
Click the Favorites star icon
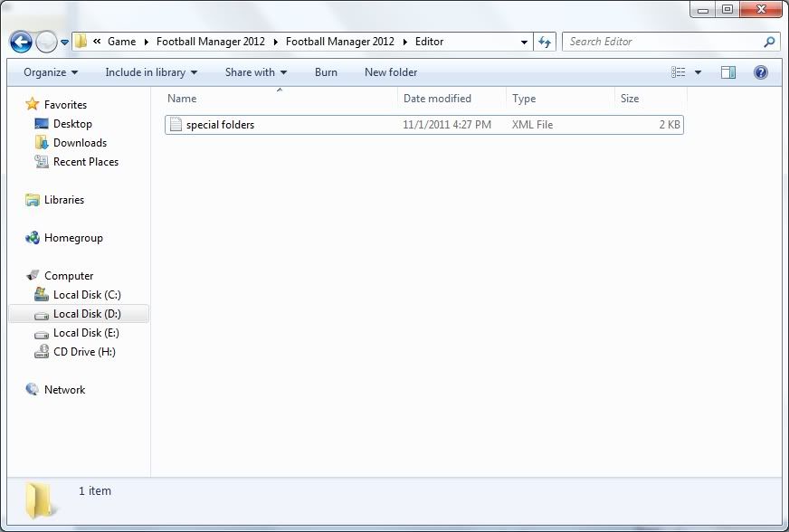pos(33,104)
